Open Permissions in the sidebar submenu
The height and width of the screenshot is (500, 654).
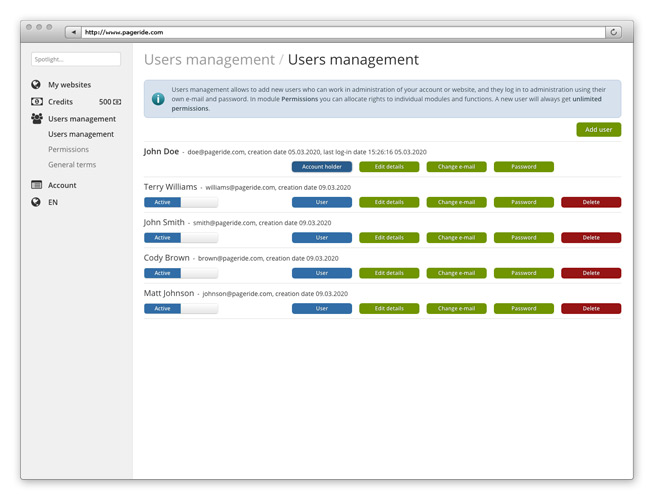(x=68, y=149)
